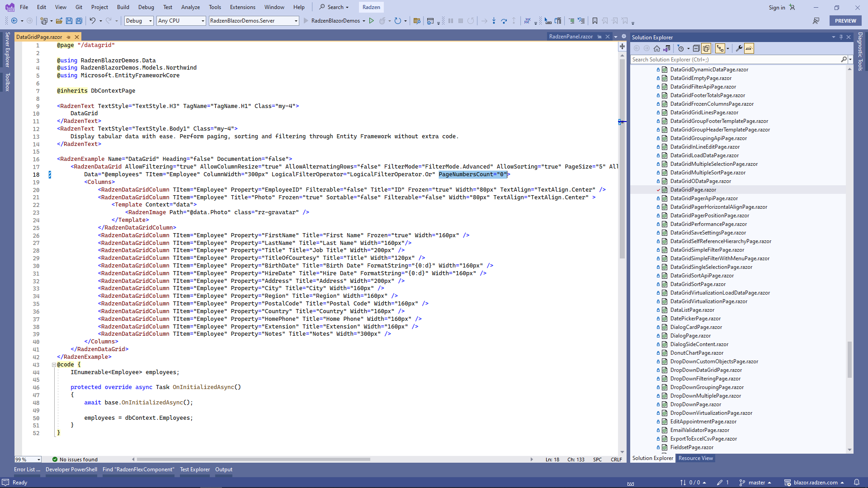
Task: Click the Pending Changes Filter clock icon
Action: pyautogui.click(x=681, y=48)
